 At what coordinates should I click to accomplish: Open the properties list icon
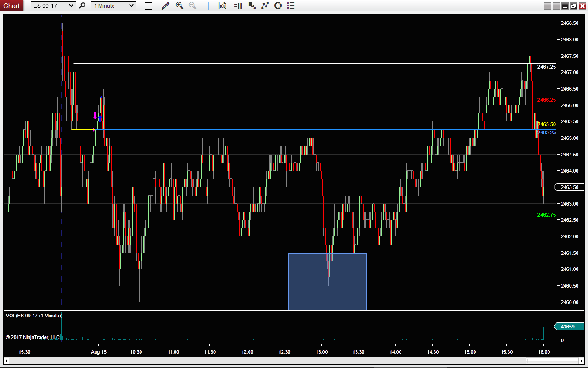pyautogui.click(x=291, y=6)
